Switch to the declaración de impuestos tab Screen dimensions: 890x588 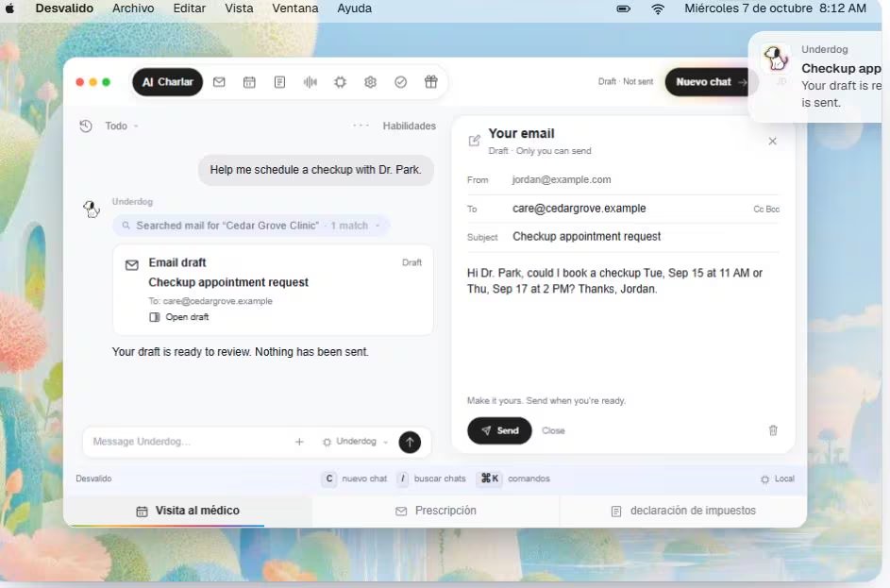point(683,511)
